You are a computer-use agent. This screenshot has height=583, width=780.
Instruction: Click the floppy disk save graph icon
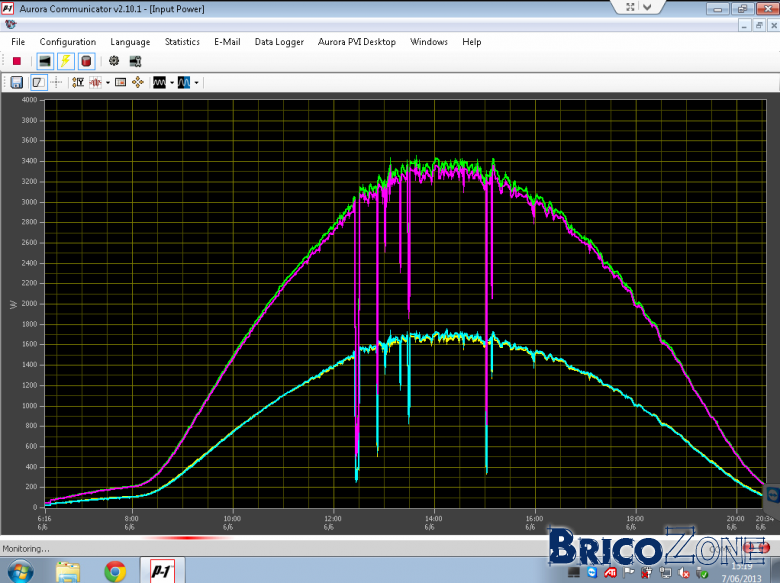[16, 83]
